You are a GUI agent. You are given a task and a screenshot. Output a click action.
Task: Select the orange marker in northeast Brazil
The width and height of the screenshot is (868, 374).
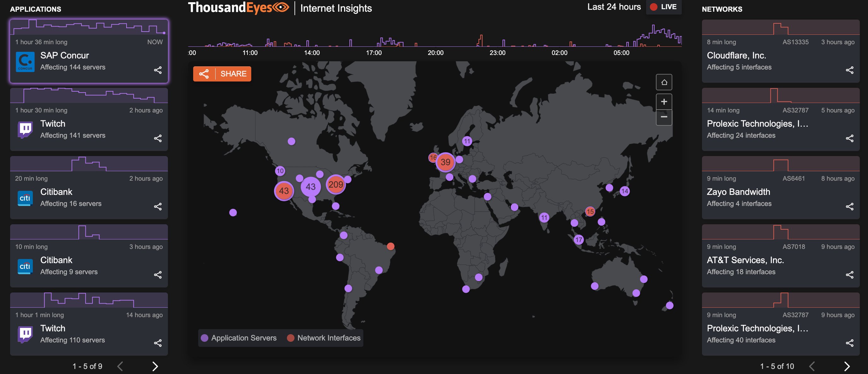point(390,246)
